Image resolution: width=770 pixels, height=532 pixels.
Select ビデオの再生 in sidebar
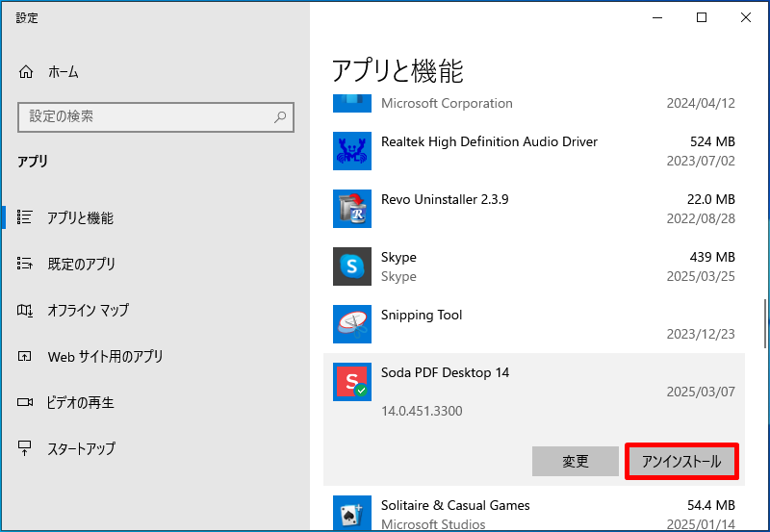tap(81, 403)
